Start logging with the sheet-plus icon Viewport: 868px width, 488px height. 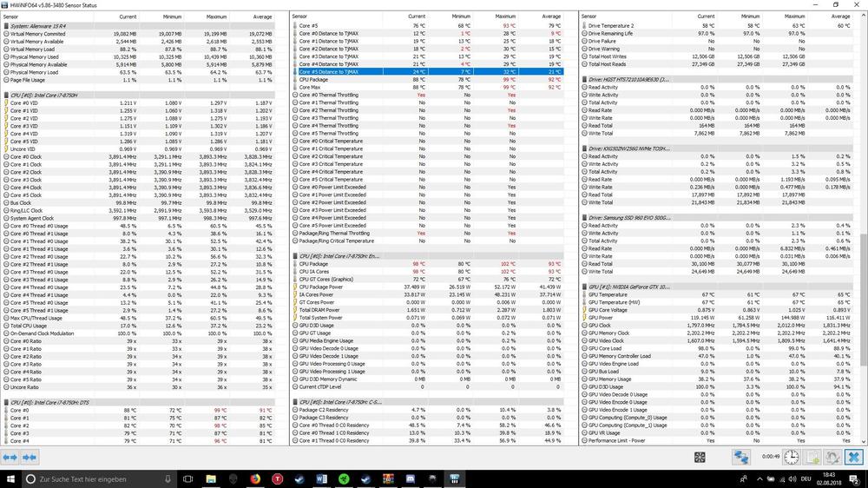[x=812, y=457]
